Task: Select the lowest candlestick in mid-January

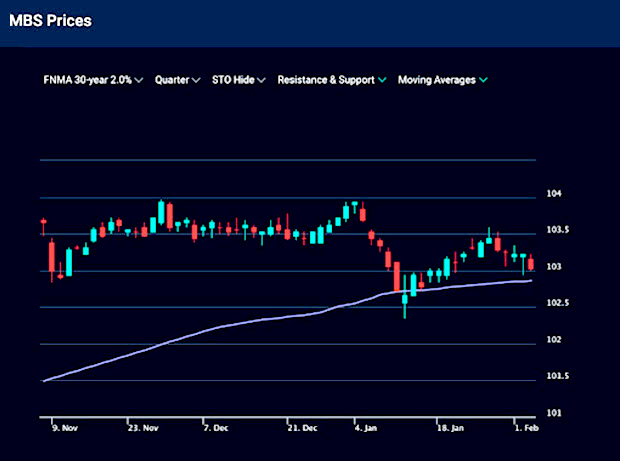Action: (405, 301)
